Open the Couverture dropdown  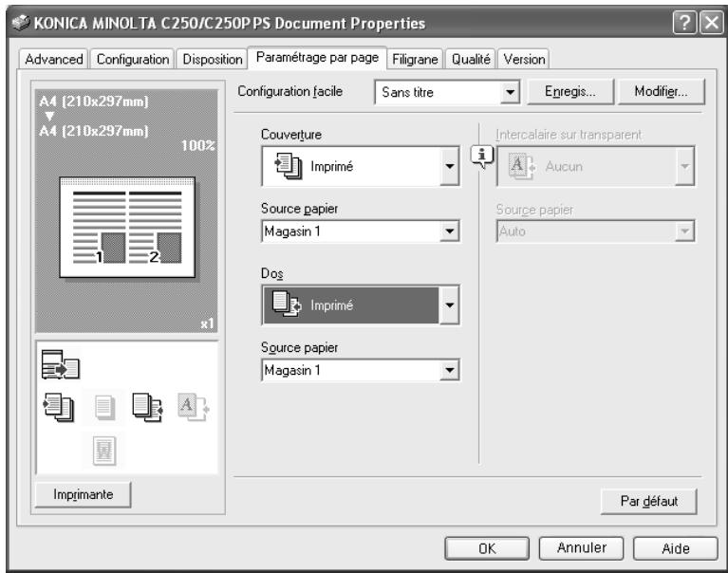click(x=450, y=166)
